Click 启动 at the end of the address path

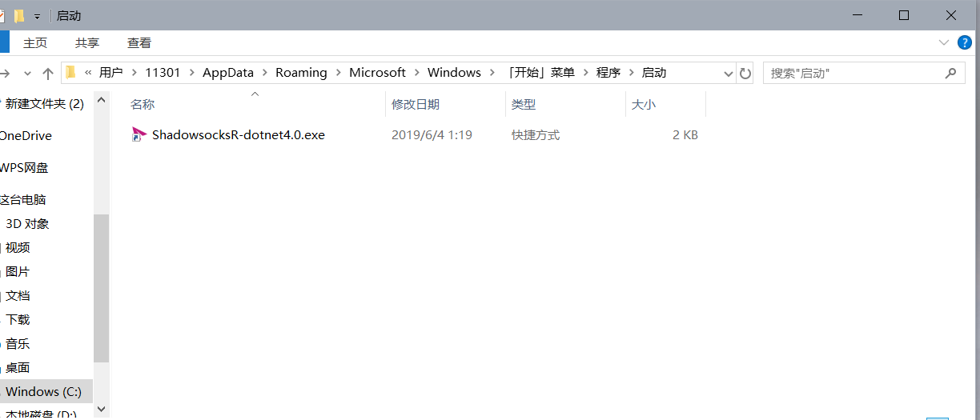[654, 72]
